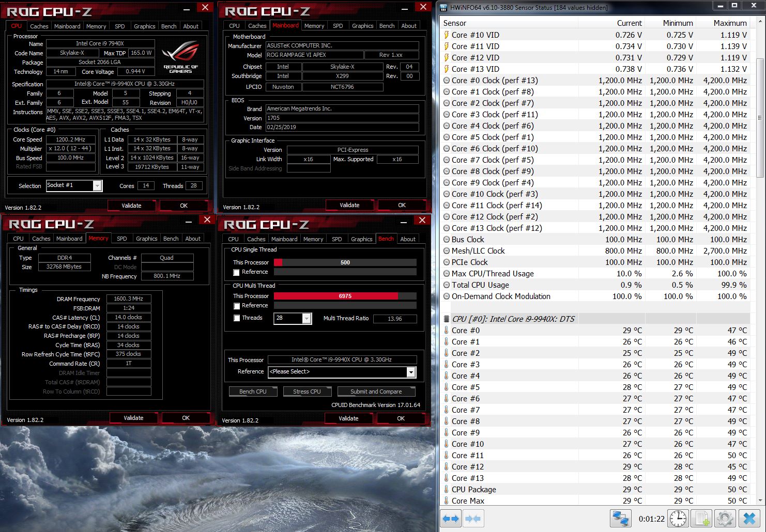Click the CPU Multi Thread score bar
766x532 pixels.
(345, 296)
